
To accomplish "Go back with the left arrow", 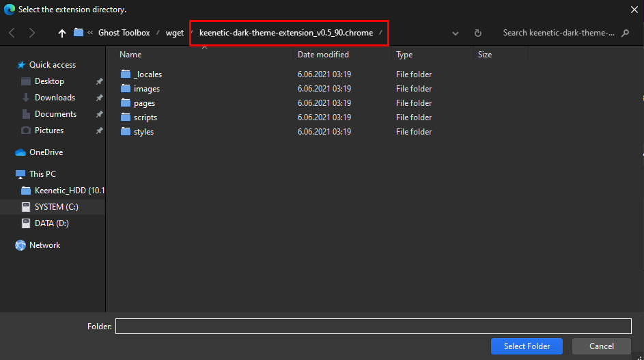I will [x=12, y=33].
